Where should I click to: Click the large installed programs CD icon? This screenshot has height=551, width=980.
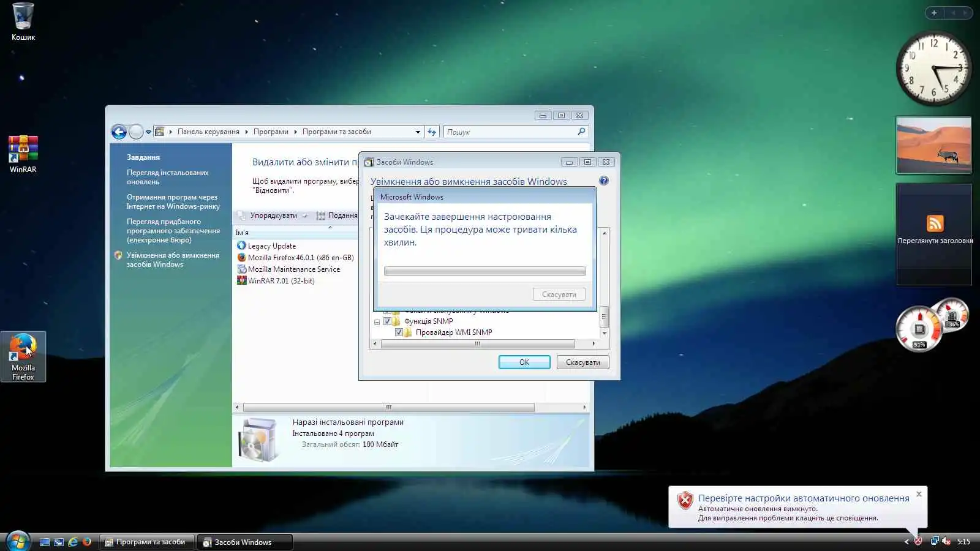[259, 440]
